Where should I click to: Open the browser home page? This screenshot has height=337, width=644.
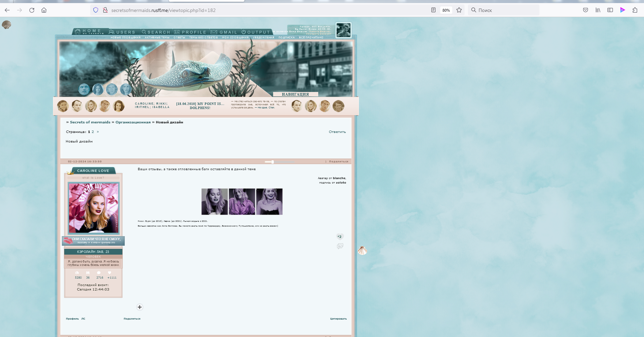tap(44, 10)
